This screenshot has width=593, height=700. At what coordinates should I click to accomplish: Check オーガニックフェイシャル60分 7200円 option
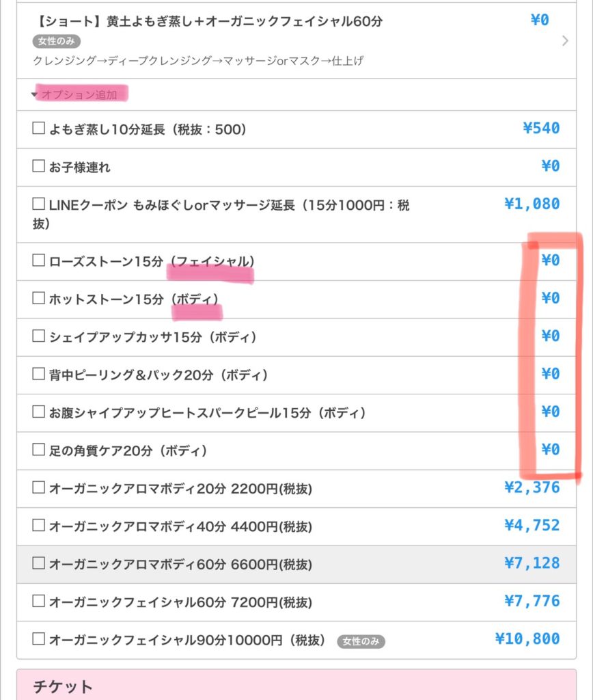(39, 601)
